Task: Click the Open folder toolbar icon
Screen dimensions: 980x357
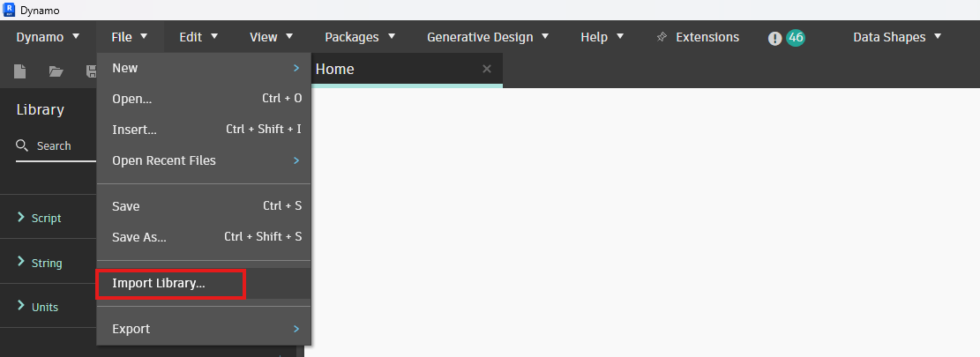Action: [x=56, y=71]
